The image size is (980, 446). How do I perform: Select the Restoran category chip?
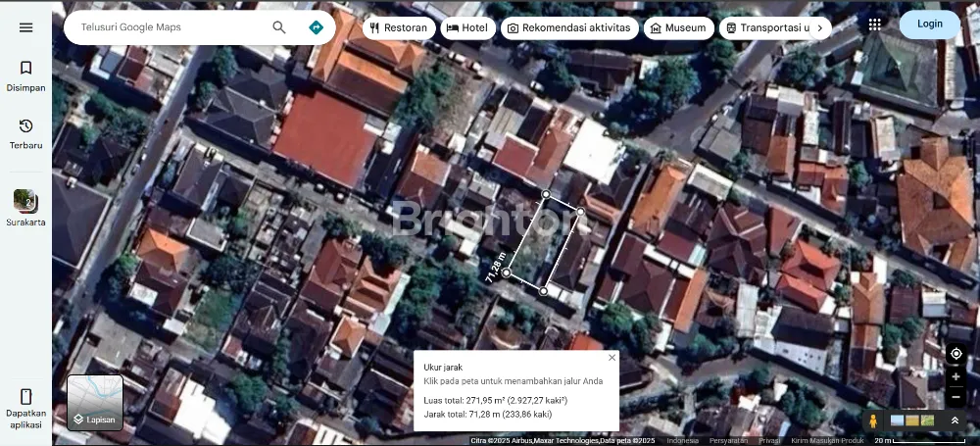pyautogui.click(x=399, y=27)
